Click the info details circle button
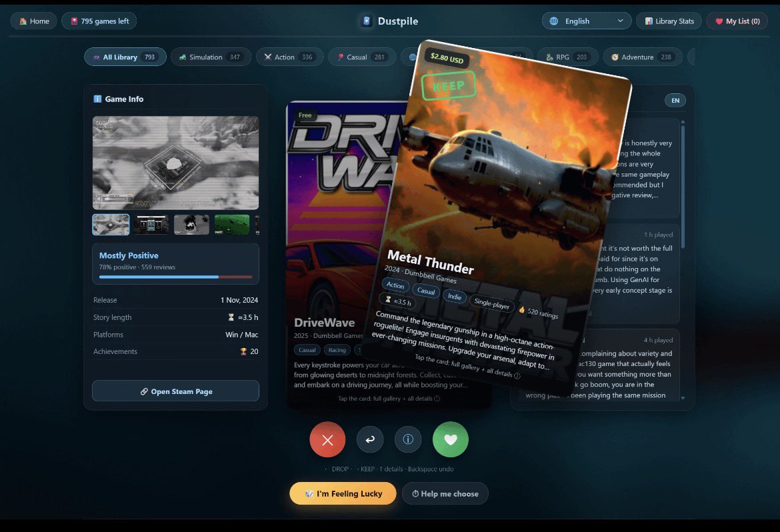The height and width of the screenshot is (532, 780). pyautogui.click(x=408, y=439)
